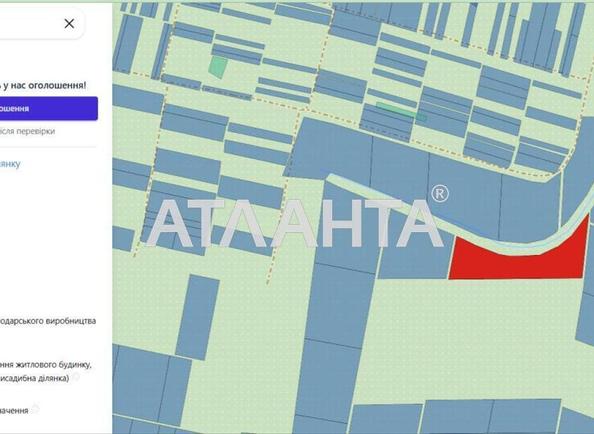Viewport: 594px width, 434px height.
Task: Click the purple announcement button ending in 'ошення'
Action: coord(48,109)
